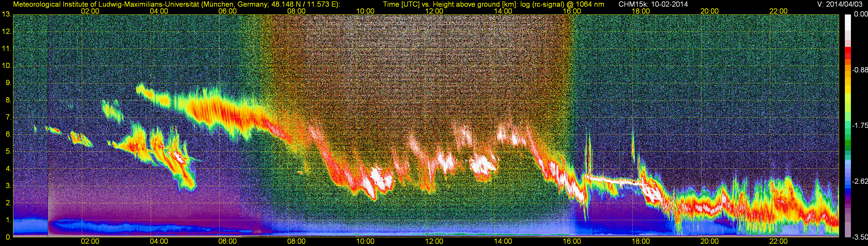Click the '3.' height axis label
Image resolution: width=868 pixels, height=246 pixels.
coord(8,186)
